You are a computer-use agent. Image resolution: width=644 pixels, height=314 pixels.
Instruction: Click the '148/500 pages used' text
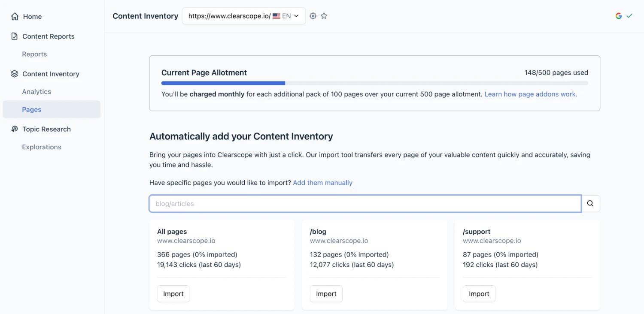click(556, 72)
